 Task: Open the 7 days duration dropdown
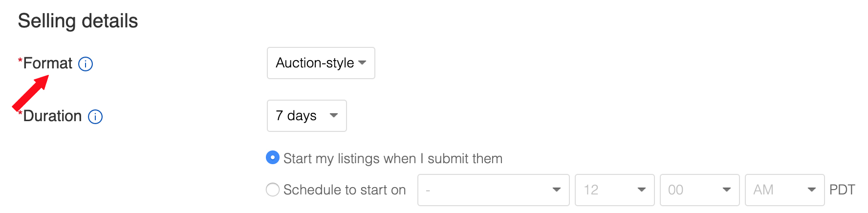[x=306, y=116]
